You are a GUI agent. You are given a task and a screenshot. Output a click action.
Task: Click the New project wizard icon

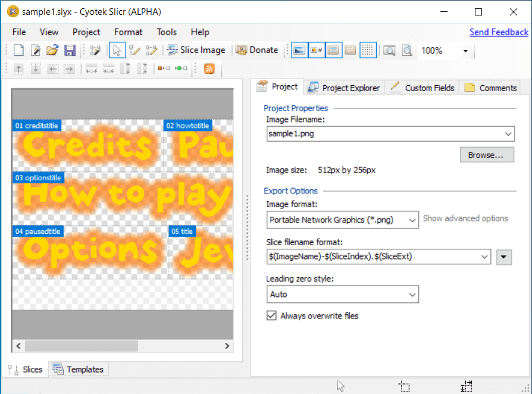pos(36,50)
